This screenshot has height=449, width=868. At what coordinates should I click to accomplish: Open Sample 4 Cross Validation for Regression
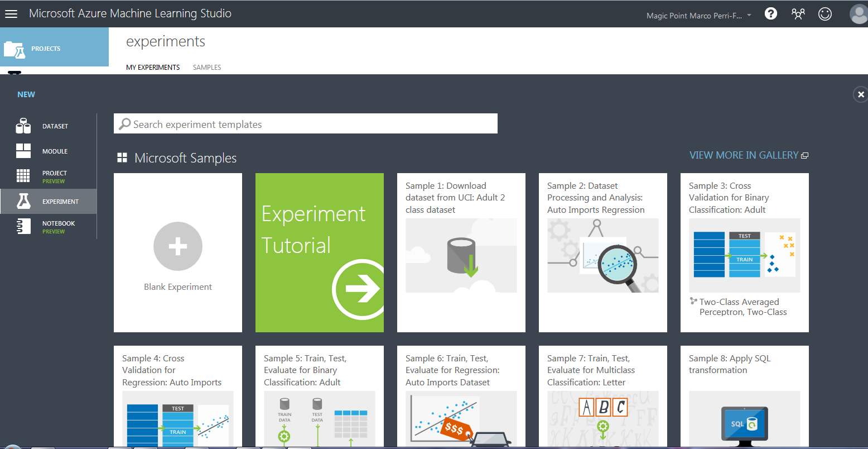(178, 396)
